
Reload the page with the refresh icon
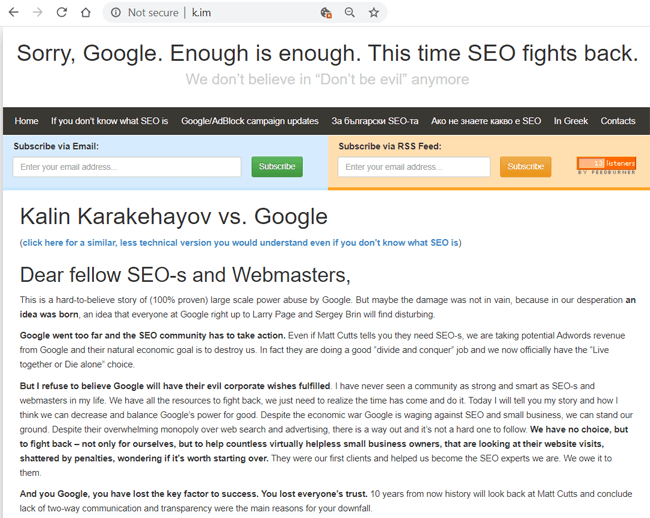[x=62, y=12]
